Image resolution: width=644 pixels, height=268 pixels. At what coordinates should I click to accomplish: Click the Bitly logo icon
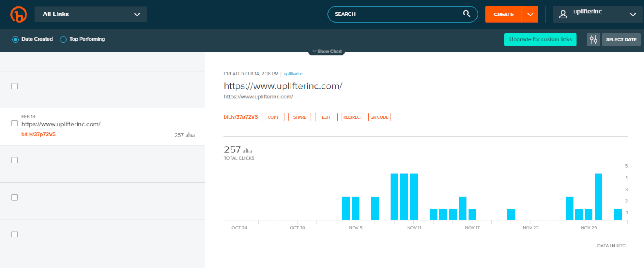pos(19,14)
